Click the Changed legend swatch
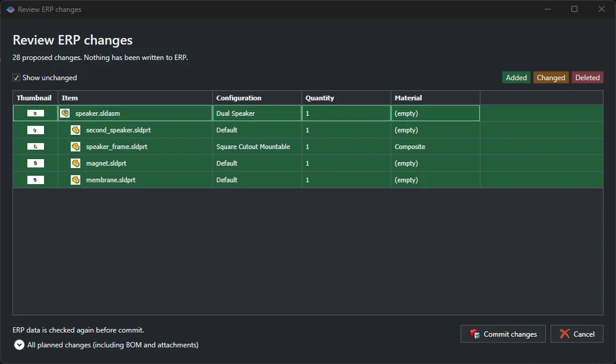Screen dimensions: 616x364 click(x=551, y=78)
